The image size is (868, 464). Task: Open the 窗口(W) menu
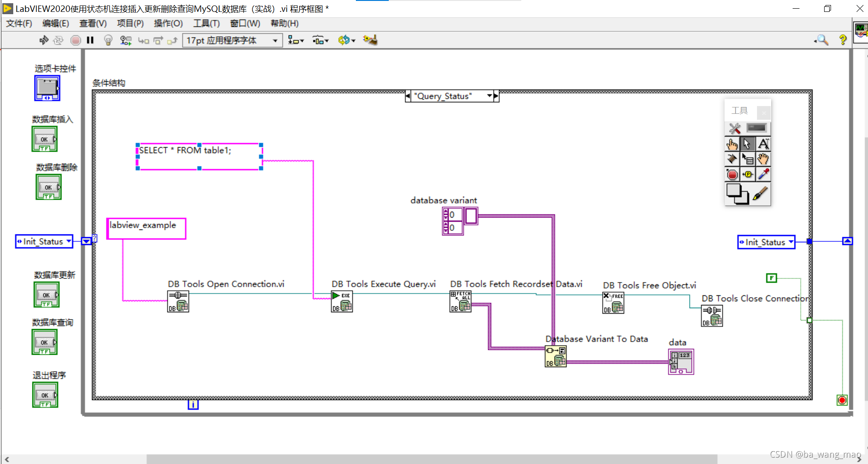pos(245,23)
